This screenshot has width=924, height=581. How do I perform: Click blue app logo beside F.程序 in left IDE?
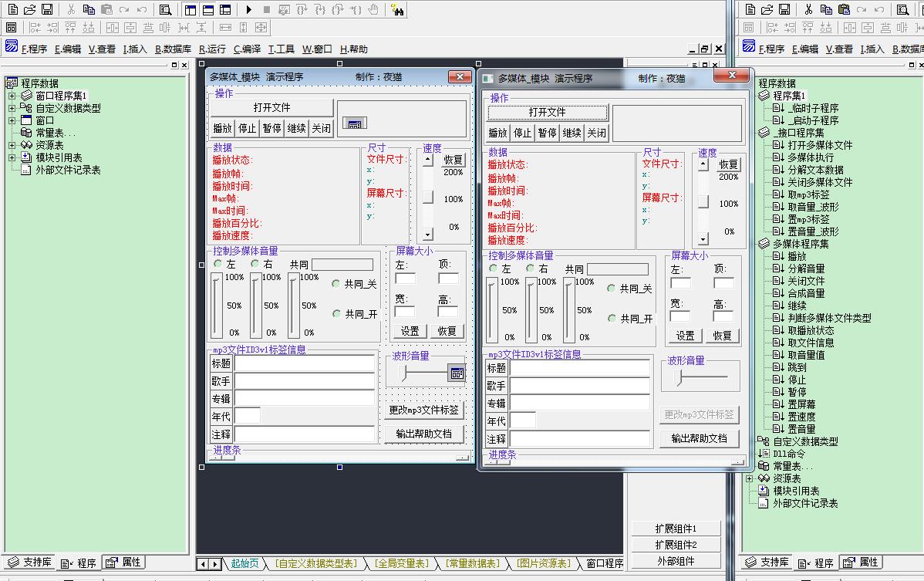12,46
